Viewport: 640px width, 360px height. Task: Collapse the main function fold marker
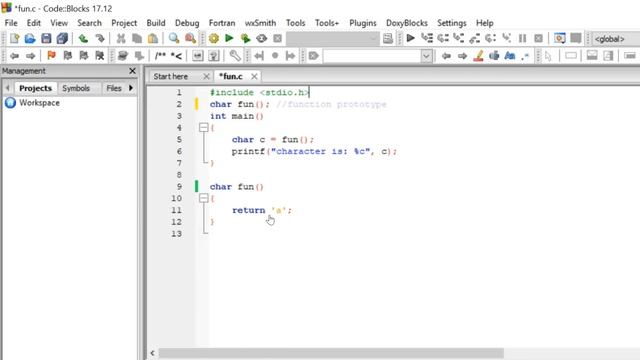pos(204,128)
